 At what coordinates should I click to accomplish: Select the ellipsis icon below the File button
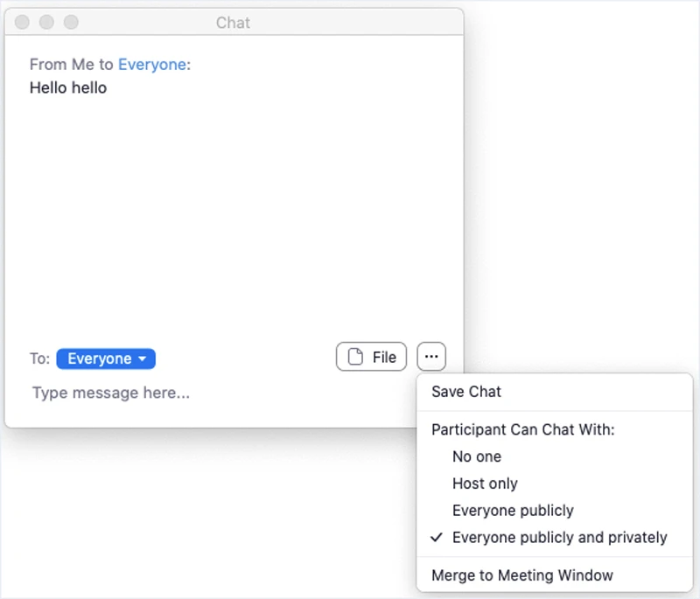(431, 356)
